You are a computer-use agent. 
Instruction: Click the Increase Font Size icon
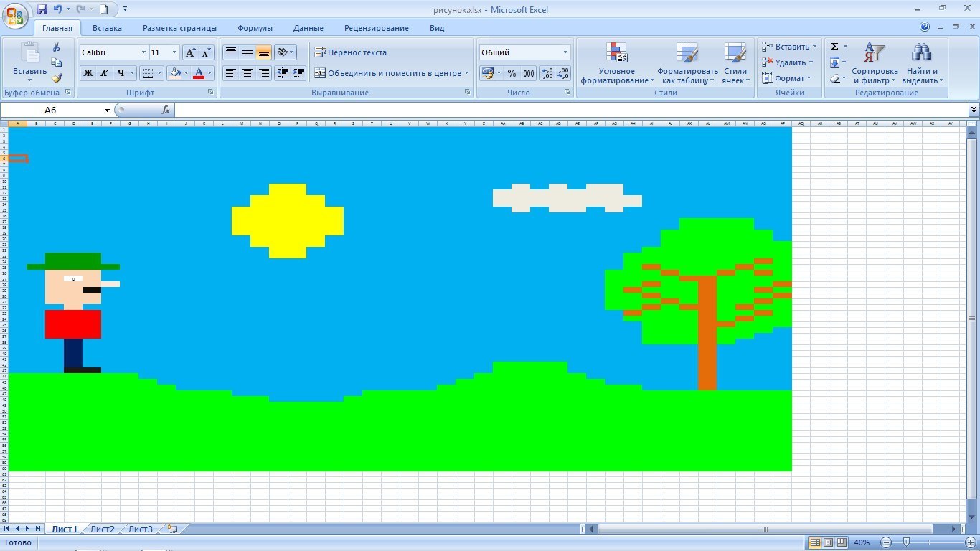point(190,52)
